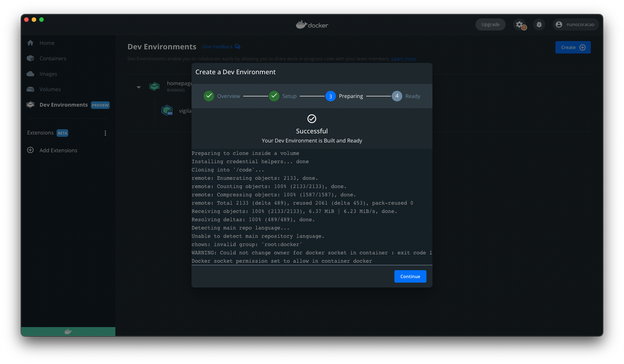Click the log line 'chown: invalid group: 'root:docker''
Screen dimensions: 624x364
pyautogui.click(x=247, y=245)
